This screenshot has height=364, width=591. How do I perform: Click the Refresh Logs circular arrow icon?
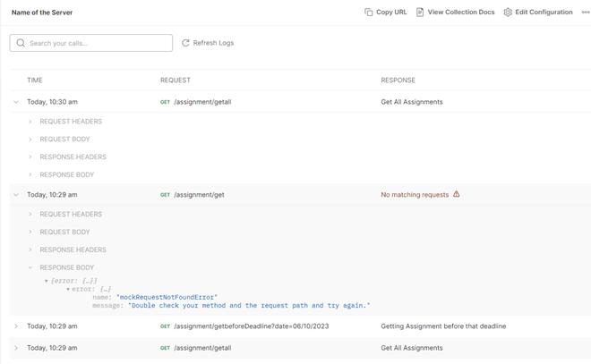click(185, 43)
